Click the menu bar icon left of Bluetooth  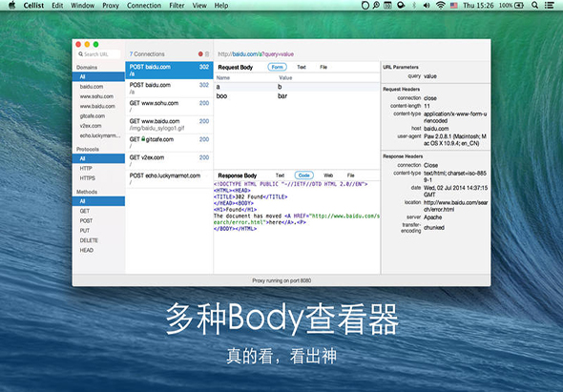click(401, 6)
